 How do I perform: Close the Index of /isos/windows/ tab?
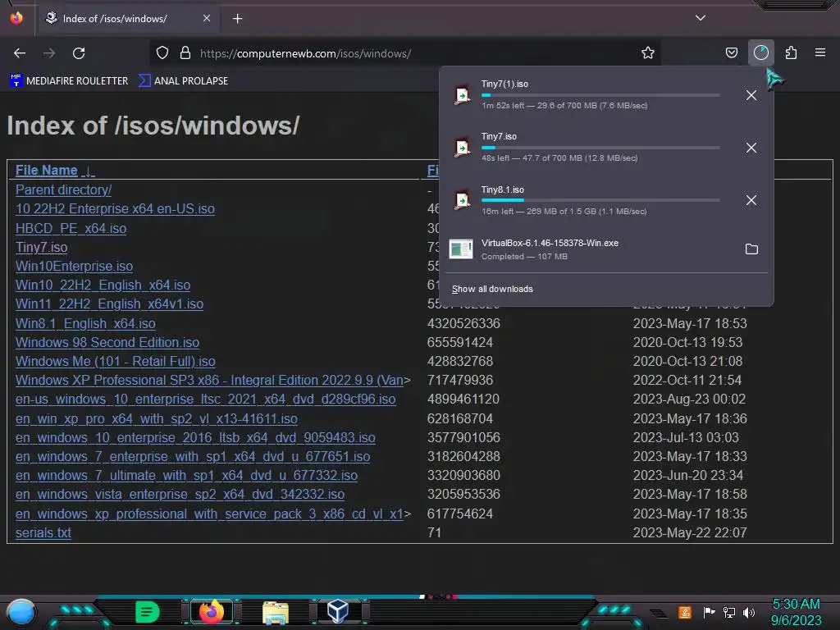click(x=207, y=18)
